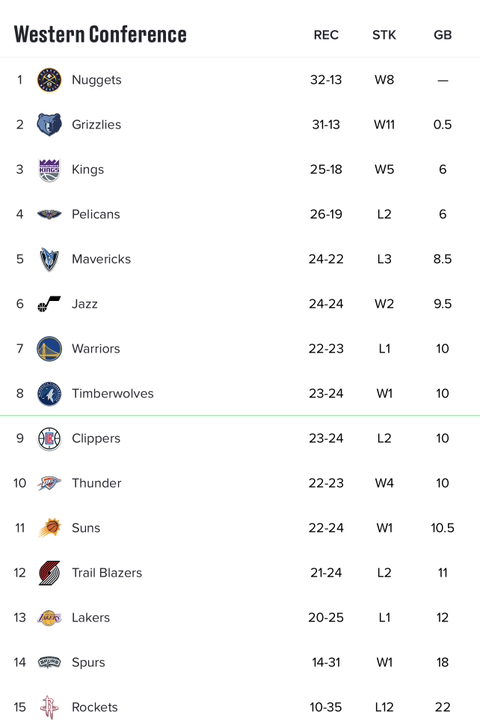The width and height of the screenshot is (480, 723).
Task: Click the Western Conference heading
Action: [x=100, y=34]
